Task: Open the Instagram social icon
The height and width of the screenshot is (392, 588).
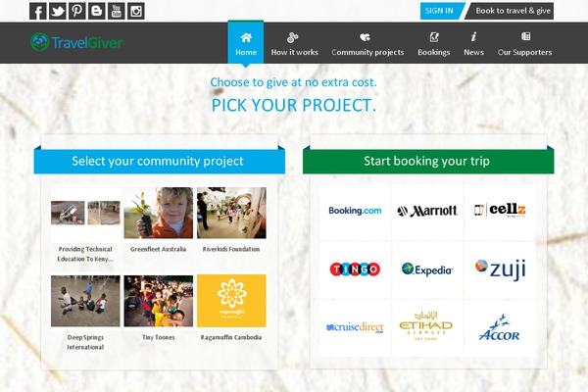Action: (x=136, y=11)
